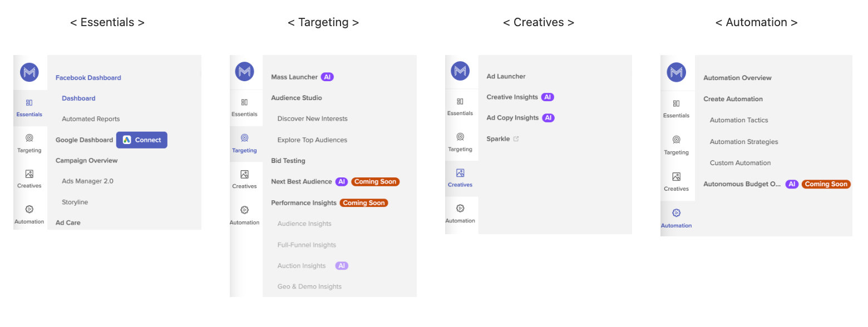This screenshot has width=868, height=327.
Task: Go to Explore Top Audiences
Action: [x=312, y=140]
